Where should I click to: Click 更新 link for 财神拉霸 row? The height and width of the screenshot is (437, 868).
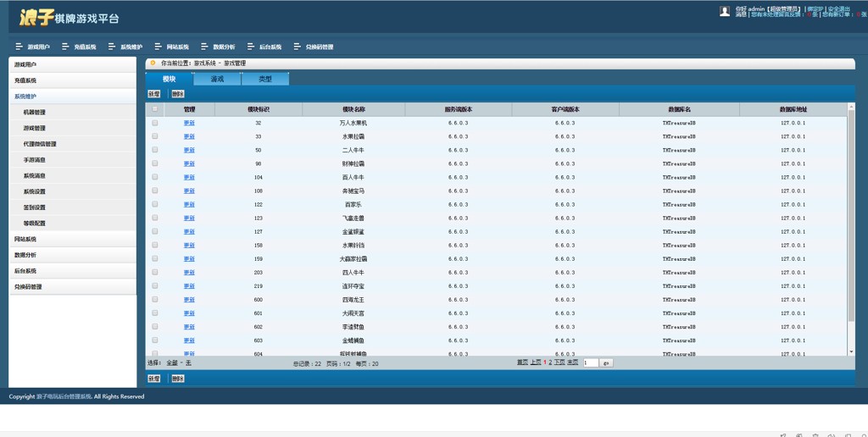point(189,163)
